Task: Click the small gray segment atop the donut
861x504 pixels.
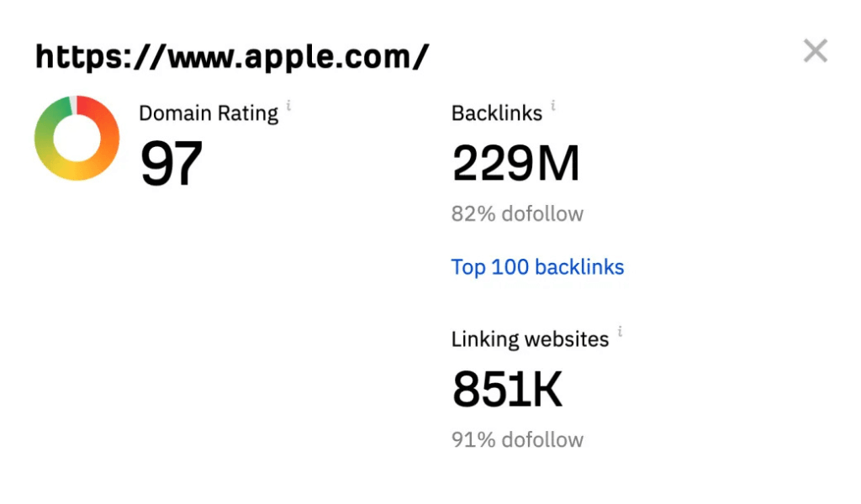Action: click(x=73, y=105)
